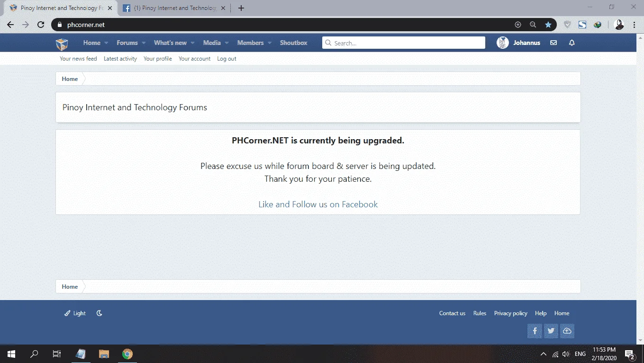Expand the What's new dropdown arrow
The height and width of the screenshot is (363, 644).
click(192, 43)
